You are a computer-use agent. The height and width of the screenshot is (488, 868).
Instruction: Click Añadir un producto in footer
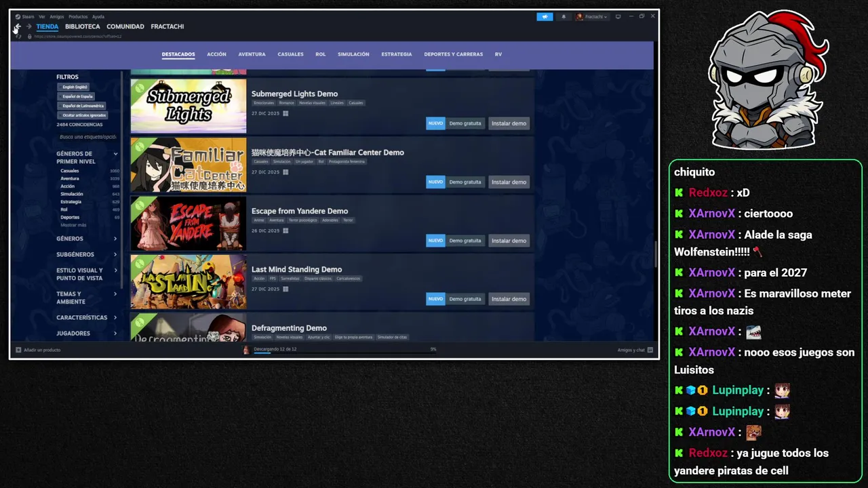38,350
